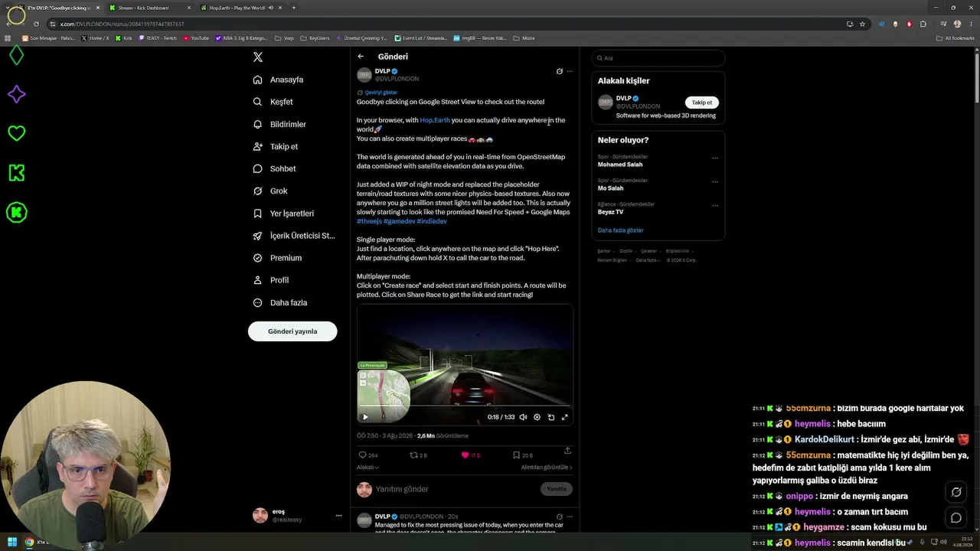Click Daha fazla göster in trends
This screenshot has width=980, height=551.
[621, 230]
